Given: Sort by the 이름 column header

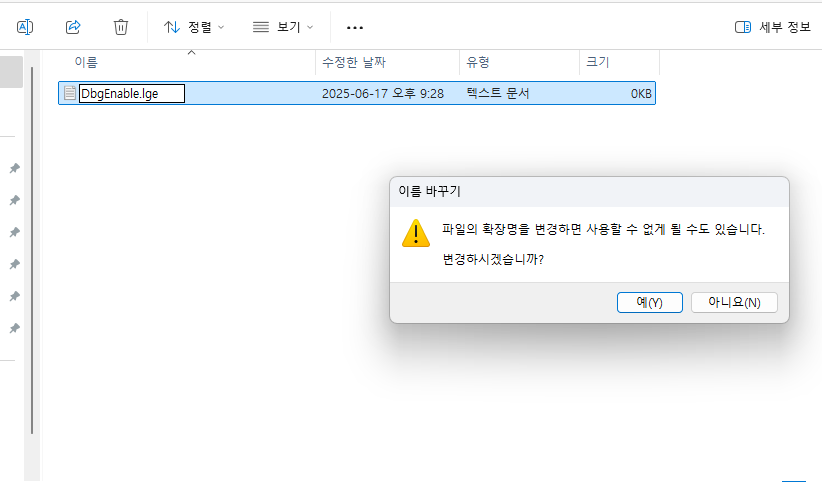Looking at the screenshot, I should (86, 62).
